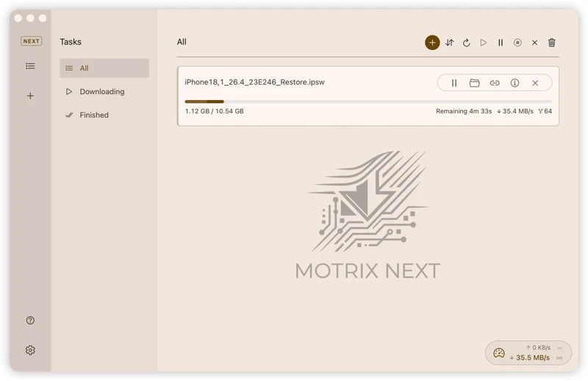588x381 pixels.
Task: Pause the iPhone18 ipsw download
Action: [454, 83]
